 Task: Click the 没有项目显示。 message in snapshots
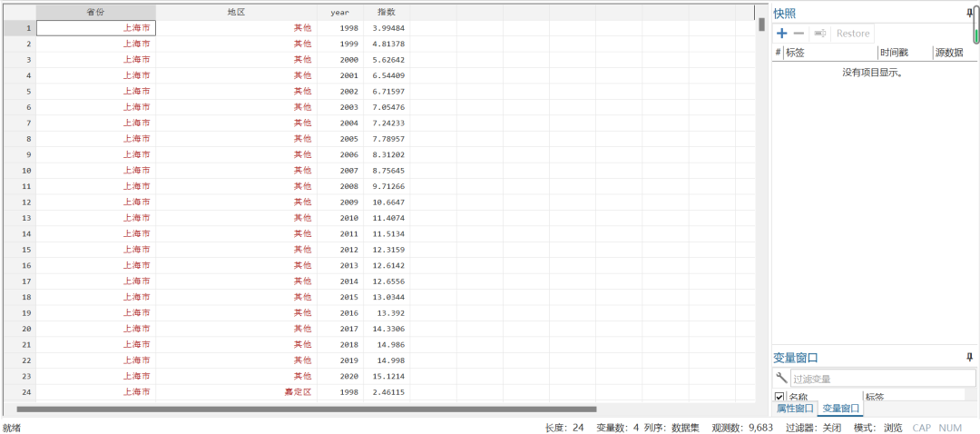[x=875, y=73]
